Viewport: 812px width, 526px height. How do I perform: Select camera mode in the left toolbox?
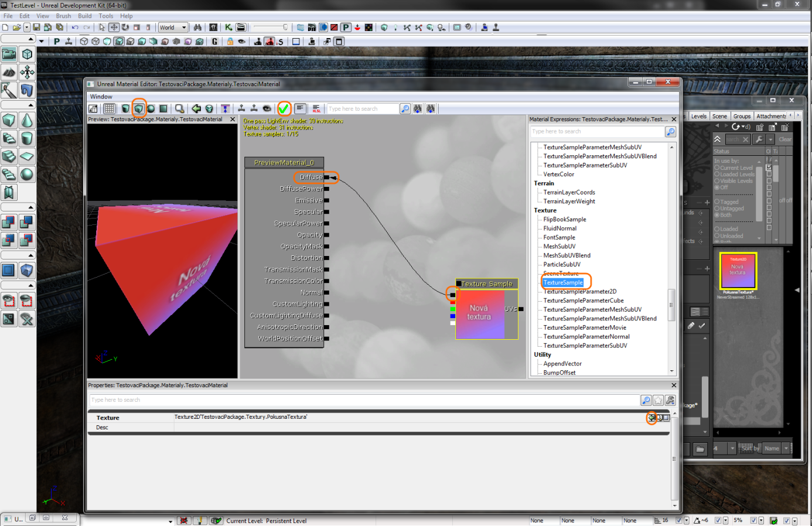9,54
